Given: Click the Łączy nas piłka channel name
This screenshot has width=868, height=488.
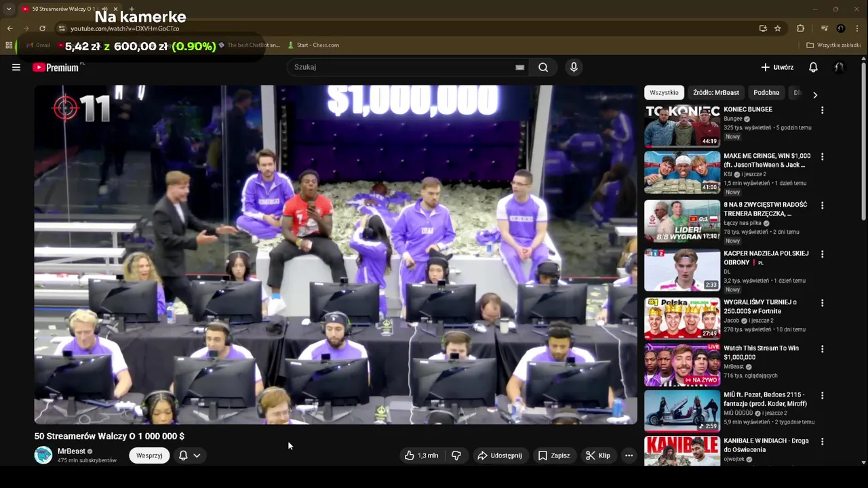Looking at the screenshot, I should 743,223.
